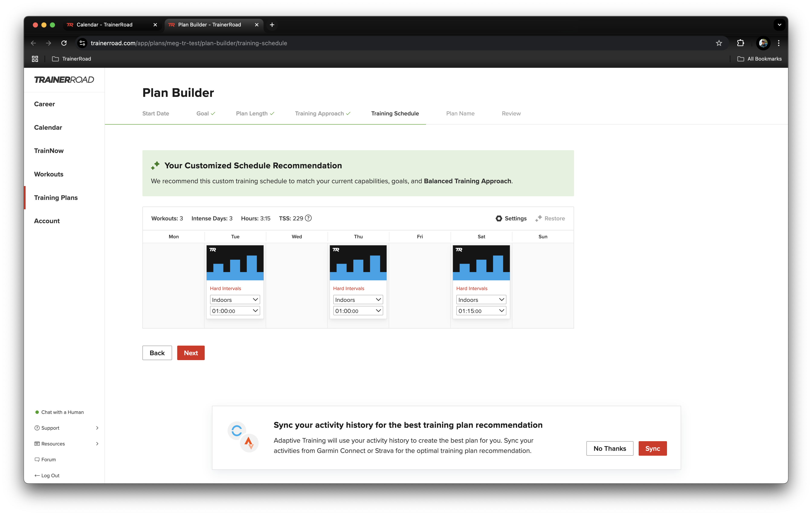Open Saturday 01:15:00 duration dropdown
812x515 pixels.
481,311
